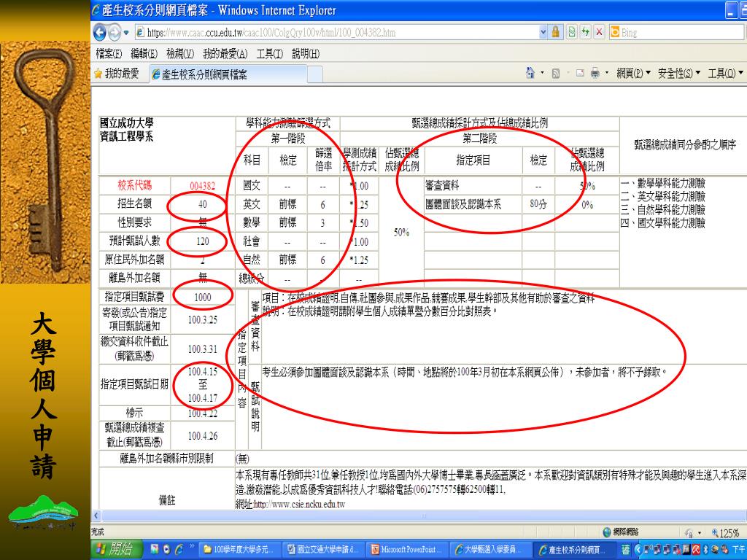Switch to the 產生校系分則網頁 IE taskbar button
The image size is (747, 560).
pos(574,550)
